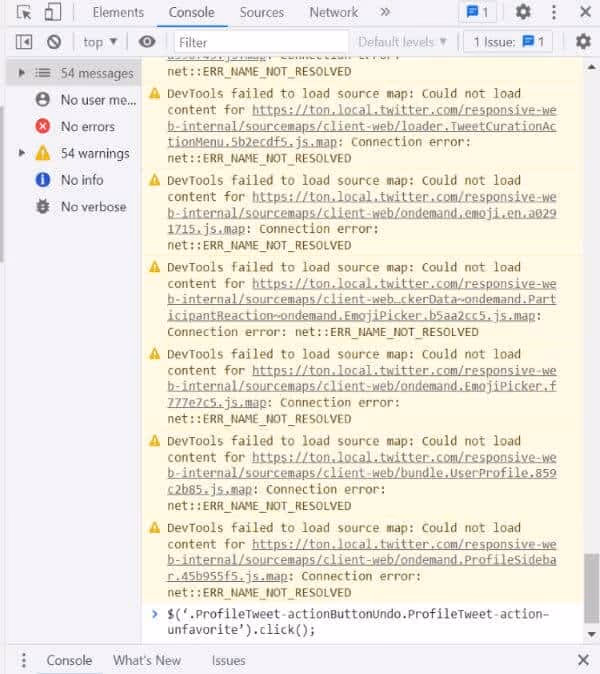The height and width of the screenshot is (674, 600).
Task: Click the console vertical scrollbar thumb
Action: click(591, 588)
